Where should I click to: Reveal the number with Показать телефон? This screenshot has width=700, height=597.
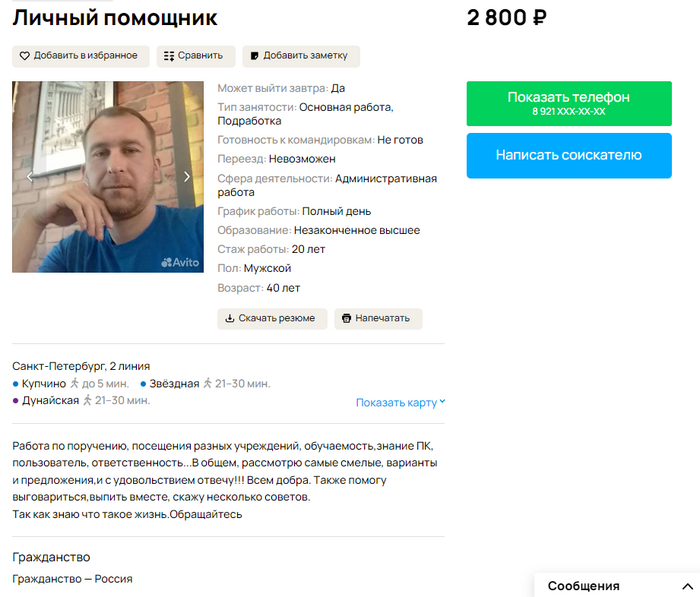point(569,104)
